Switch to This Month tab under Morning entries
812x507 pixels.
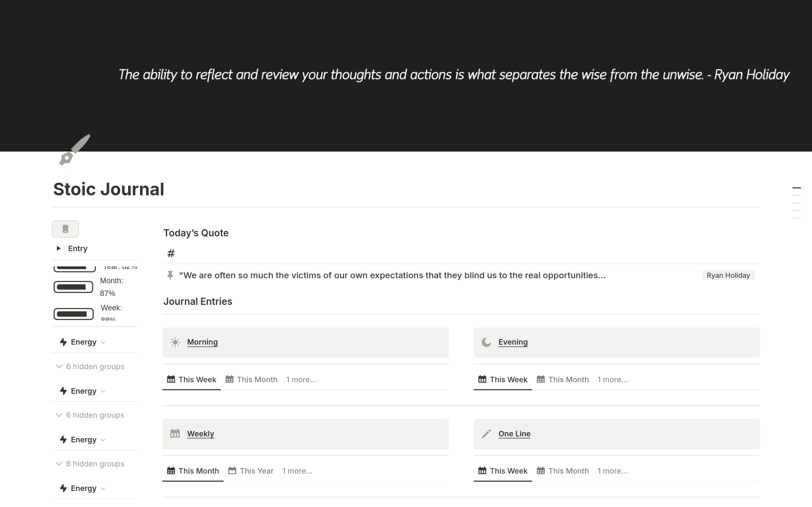[257, 379]
